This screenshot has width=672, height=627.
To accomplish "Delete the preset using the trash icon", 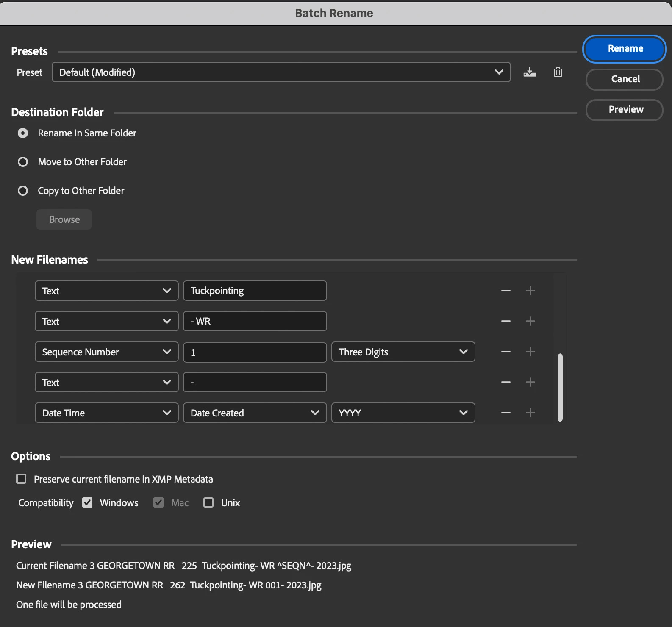I will (558, 72).
